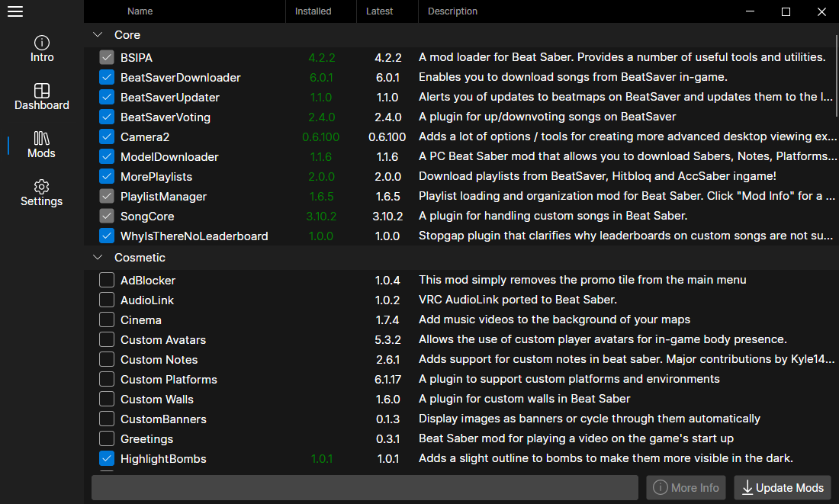Enable the Custom Platforms mod

[107, 379]
